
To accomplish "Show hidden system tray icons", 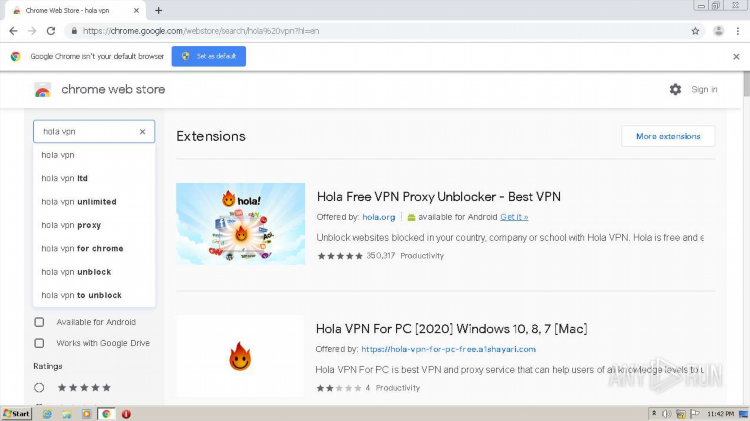I will [653, 414].
